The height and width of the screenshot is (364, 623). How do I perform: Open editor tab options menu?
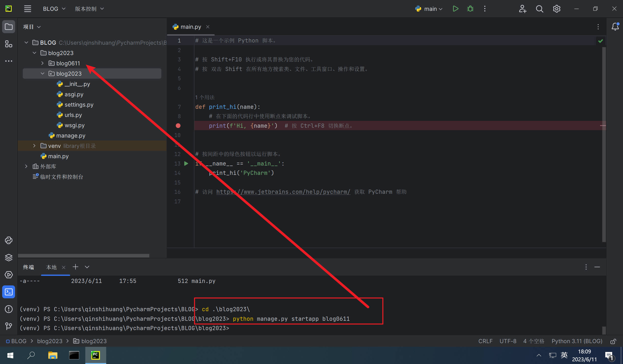tap(598, 27)
